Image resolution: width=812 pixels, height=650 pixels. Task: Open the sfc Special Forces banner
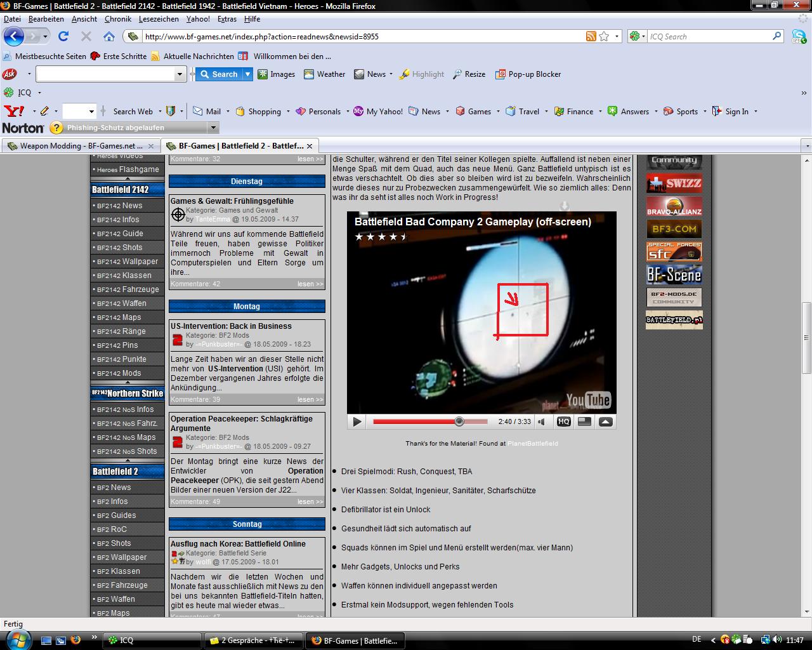pyautogui.click(x=674, y=252)
